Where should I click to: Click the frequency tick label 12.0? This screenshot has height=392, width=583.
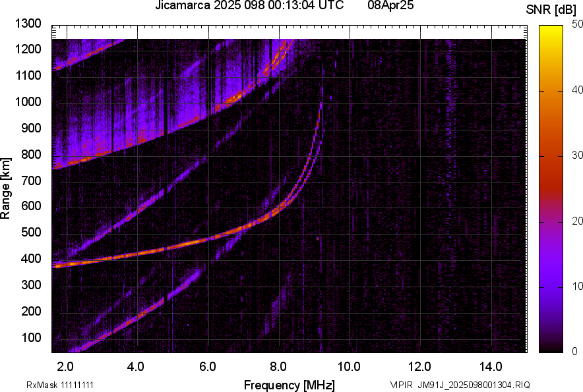point(419,367)
